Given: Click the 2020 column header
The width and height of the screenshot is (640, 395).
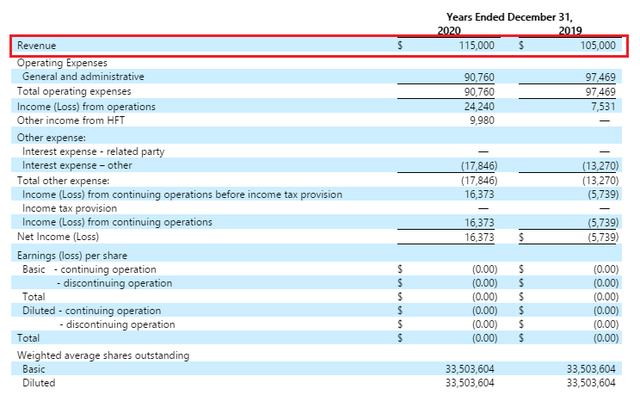Looking at the screenshot, I should [449, 31].
